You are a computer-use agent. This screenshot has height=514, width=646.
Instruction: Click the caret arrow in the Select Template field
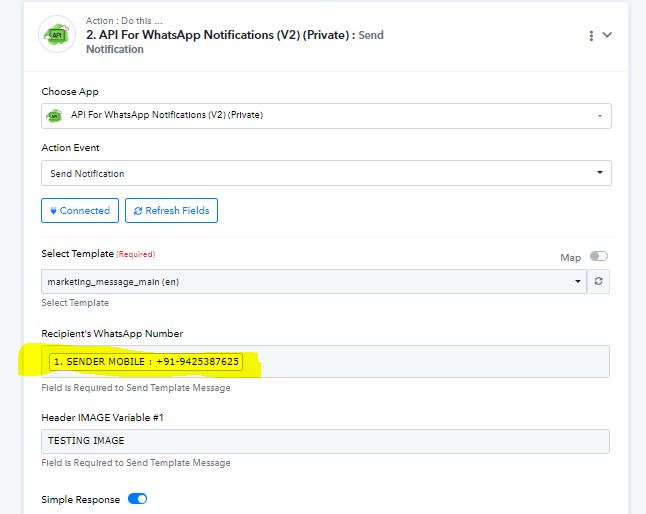tap(578, 281)
